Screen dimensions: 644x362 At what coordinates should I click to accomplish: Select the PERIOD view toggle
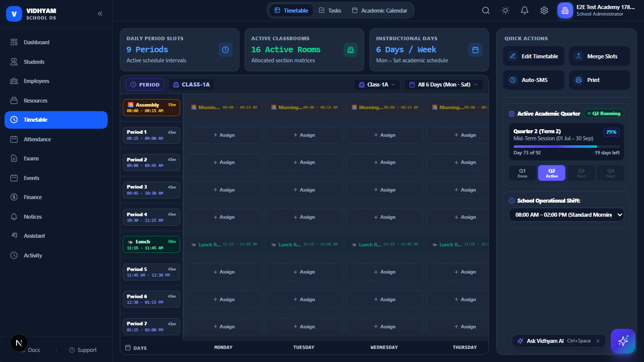click(x=145, y=84)
